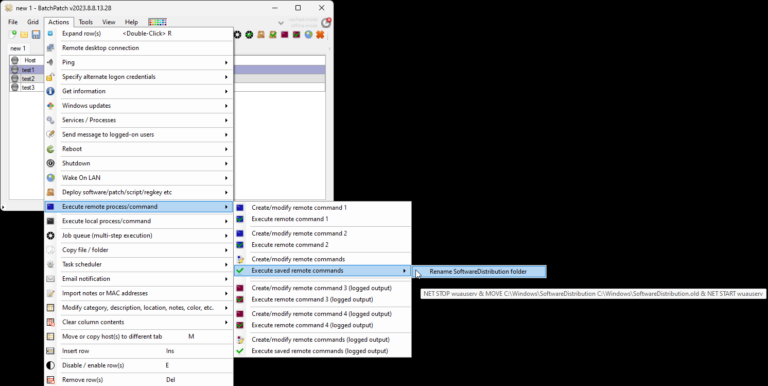Click the red console with green check icon

(296, 34)
